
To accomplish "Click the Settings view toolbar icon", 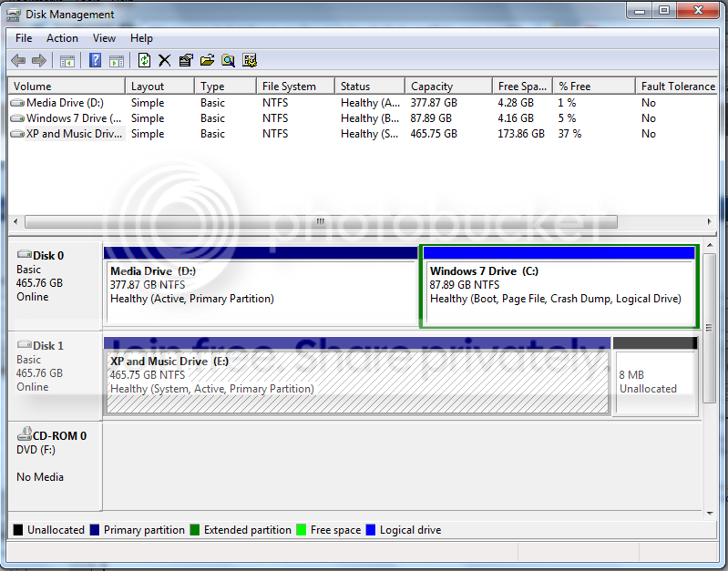I will coord(250,60).
